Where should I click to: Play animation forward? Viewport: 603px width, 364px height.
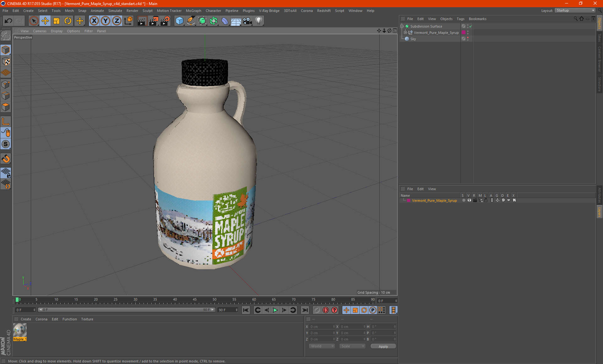[x=275, y=310]
